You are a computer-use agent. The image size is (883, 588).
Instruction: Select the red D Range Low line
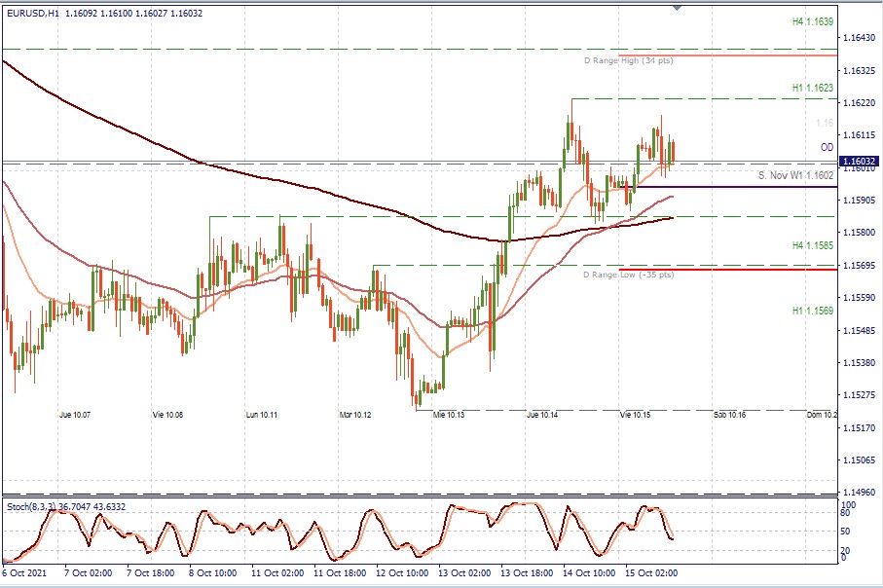pos(727,270)
